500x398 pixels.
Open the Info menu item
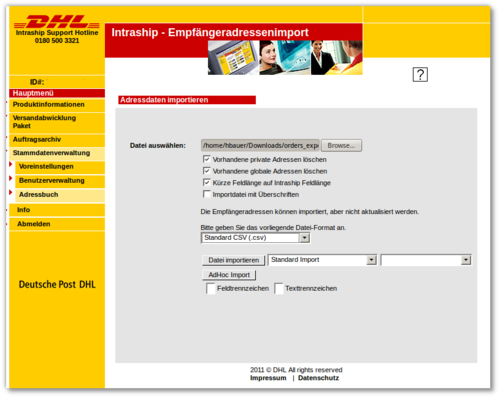pyautogui.click(x=57, y=210)
